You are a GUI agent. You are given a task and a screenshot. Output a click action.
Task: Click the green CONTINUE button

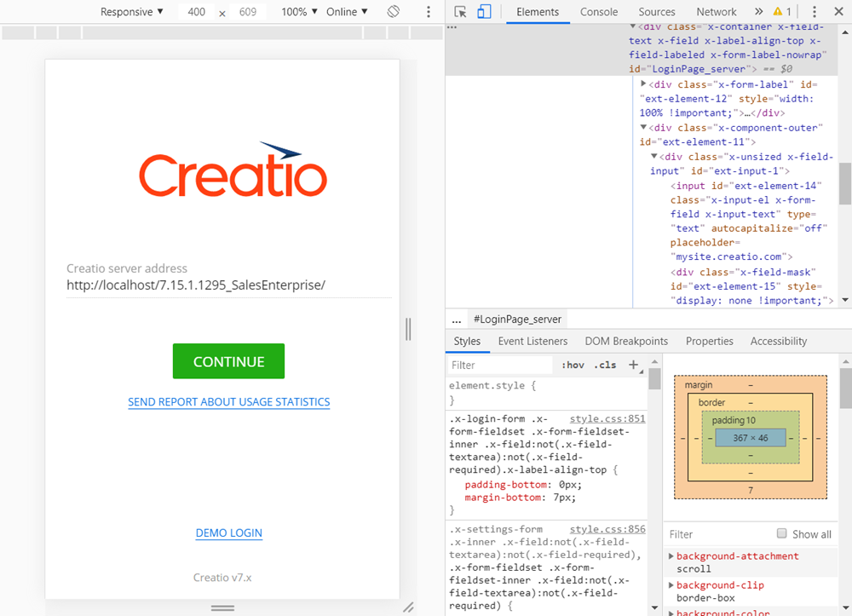(228, 361)
